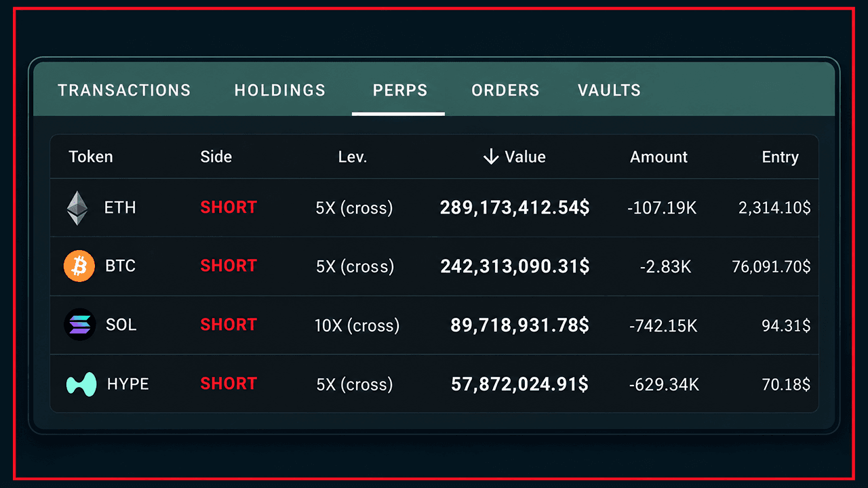Click SHORT in the HYPE row
Screen dimensions: 868x488
[x=229, y=384]
